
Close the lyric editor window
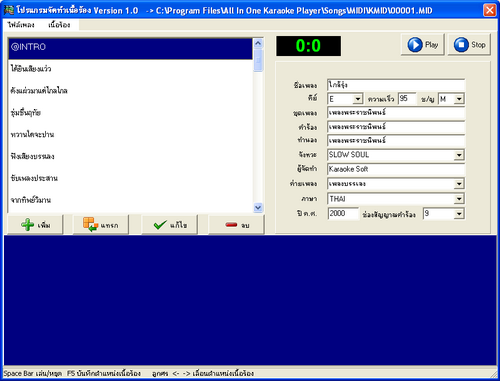489,10
